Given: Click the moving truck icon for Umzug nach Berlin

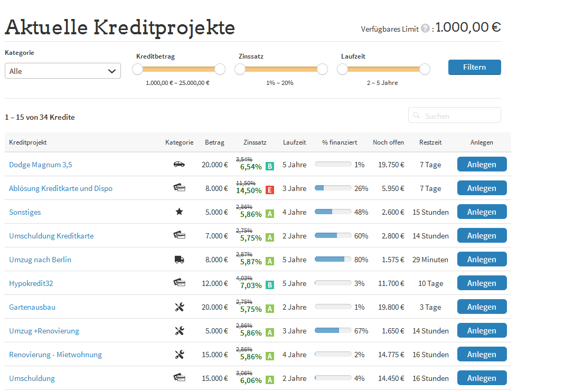Looking at the screenshot, I should coord(179,260).
